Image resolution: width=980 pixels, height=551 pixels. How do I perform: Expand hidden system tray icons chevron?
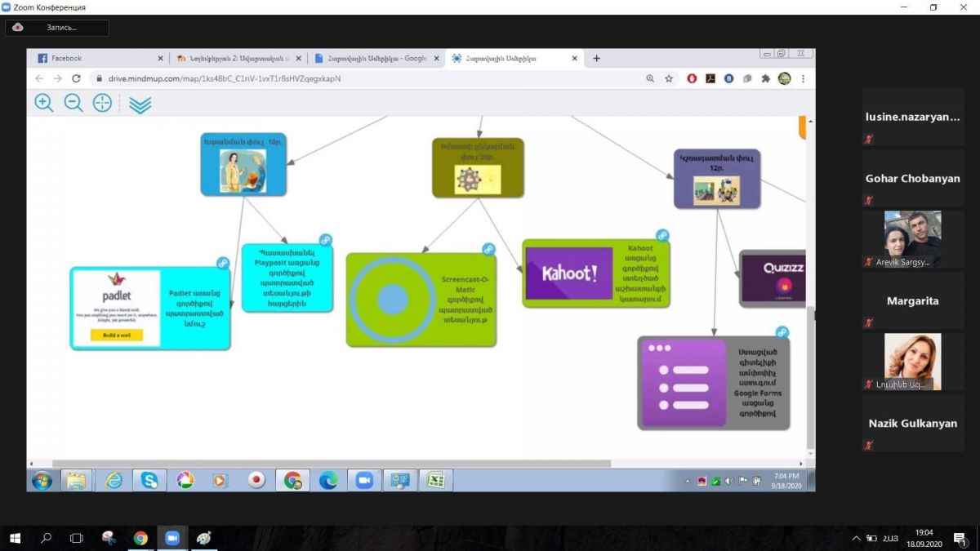(856, 538)
